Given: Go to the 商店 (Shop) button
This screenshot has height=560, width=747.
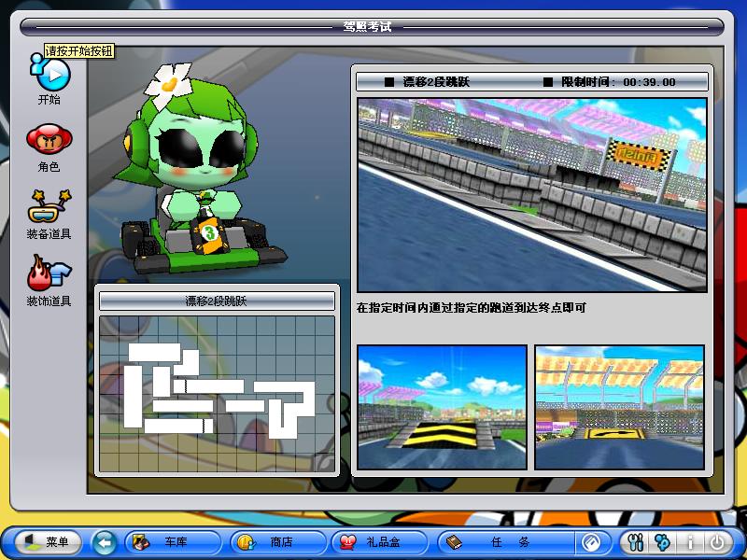Looking at the screenshot, I should tap(277, 541).
